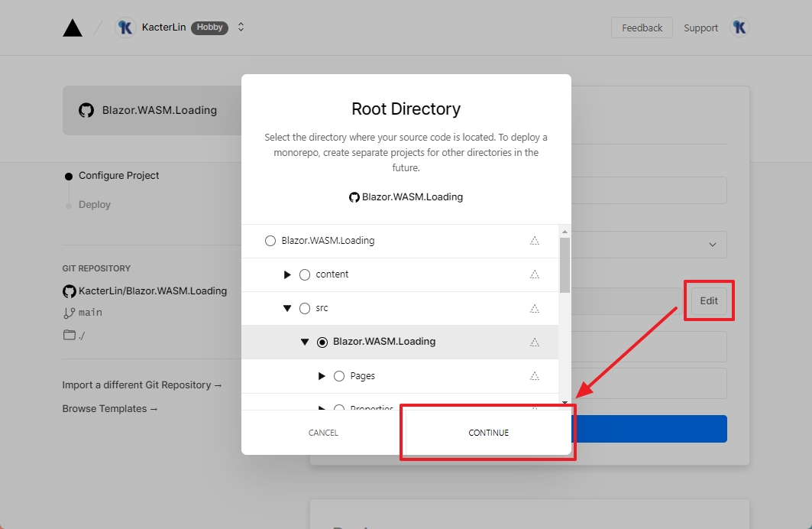The width and height of the screenshot is (812, 529).
Task: Collapse the src folder arrow
Action: pos(287,308)
